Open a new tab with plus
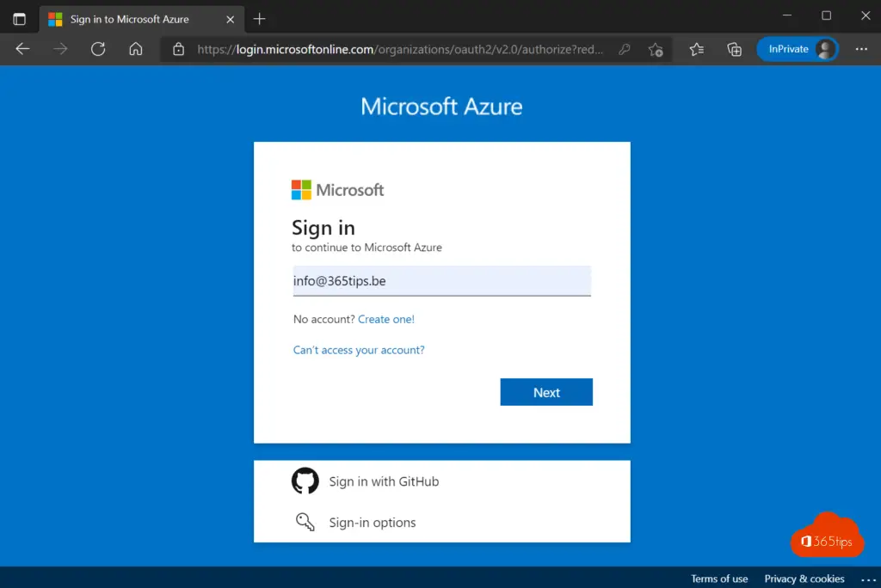This screenshot has height=588, width=881. click(259, 19)
